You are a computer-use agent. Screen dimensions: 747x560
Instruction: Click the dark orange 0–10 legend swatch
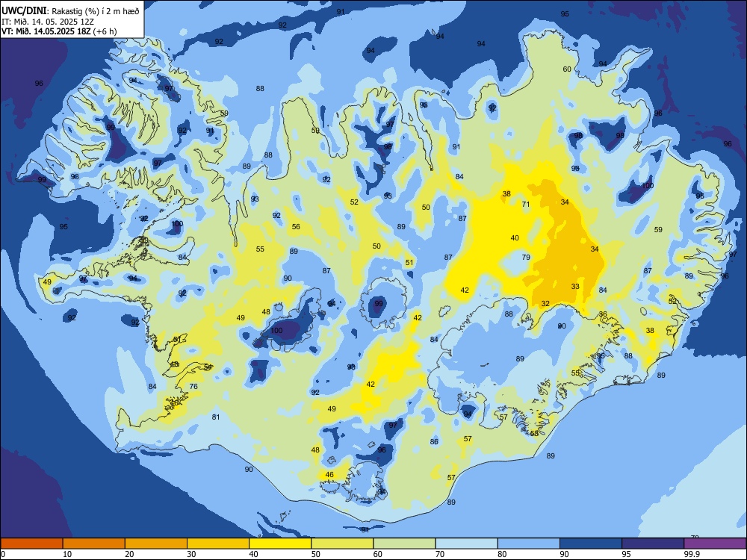pos(31,544)
